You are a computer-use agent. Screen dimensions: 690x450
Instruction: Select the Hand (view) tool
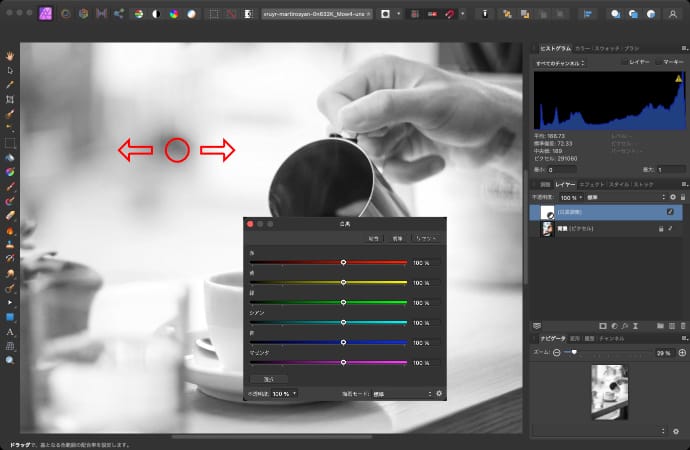[10, 55]
